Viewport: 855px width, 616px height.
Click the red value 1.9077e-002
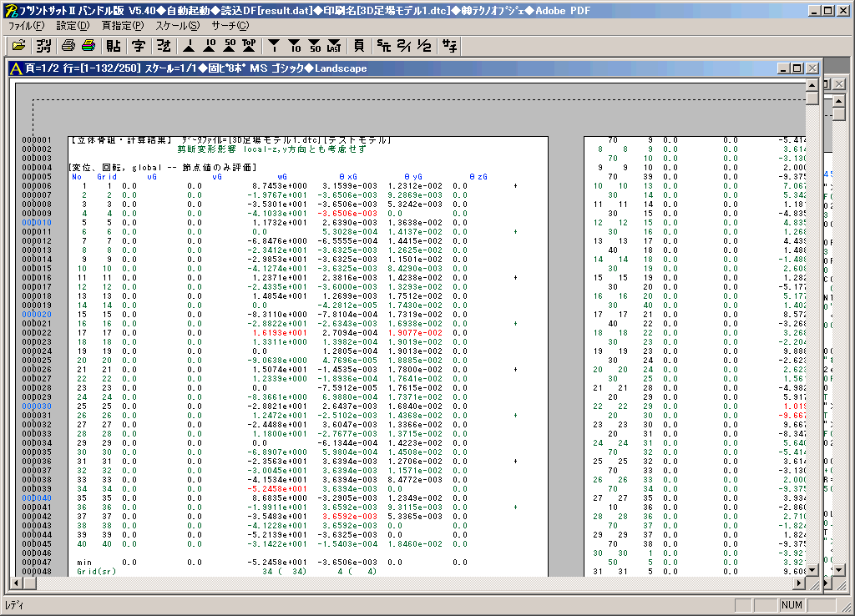click(x=415, y=332)
